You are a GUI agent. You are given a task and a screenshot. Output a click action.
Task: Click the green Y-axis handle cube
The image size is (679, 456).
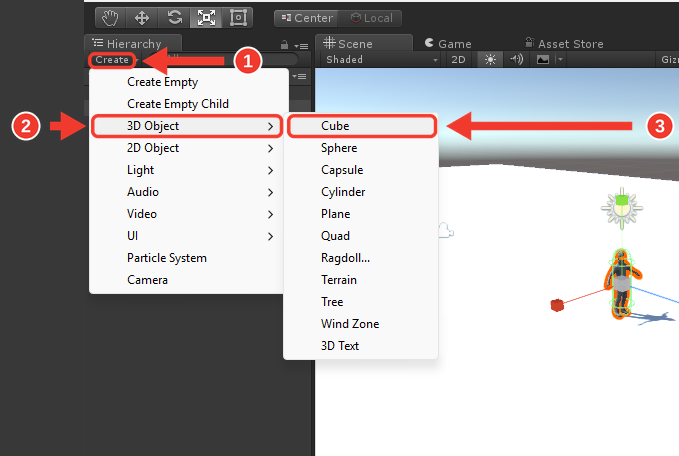[622, 200]
